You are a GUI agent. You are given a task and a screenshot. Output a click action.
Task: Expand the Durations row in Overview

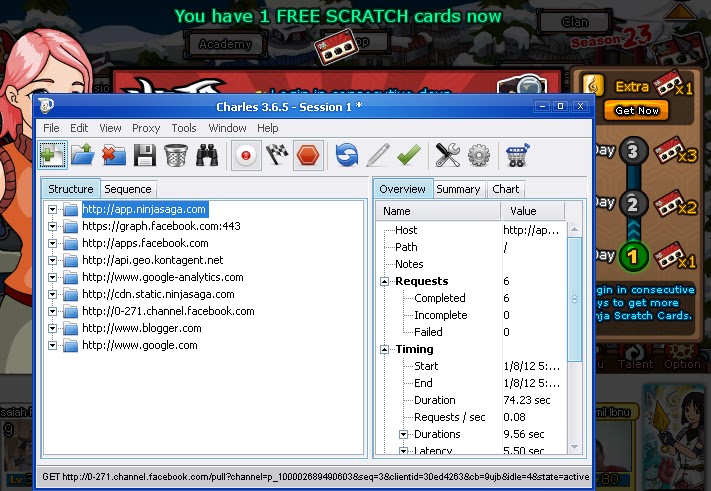click(403, 434)
